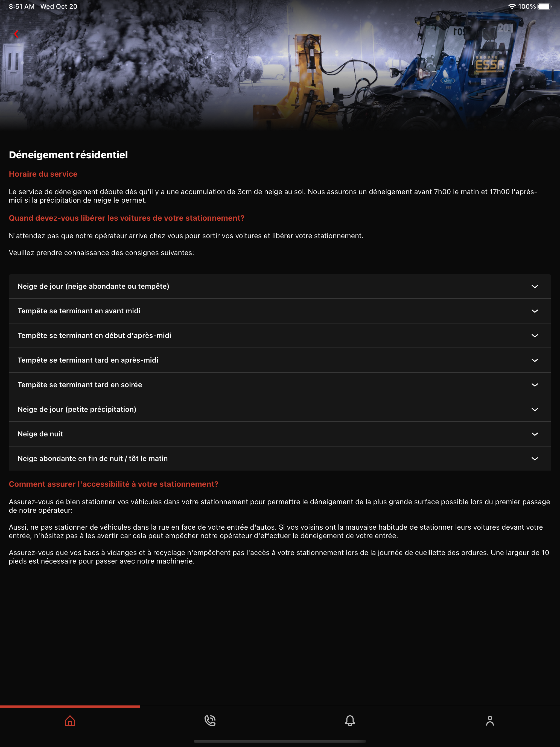The width and height of the screenshot is (560, 747).
Task: Tap the Horaire du service heading
Action: (x=43, y=174)
